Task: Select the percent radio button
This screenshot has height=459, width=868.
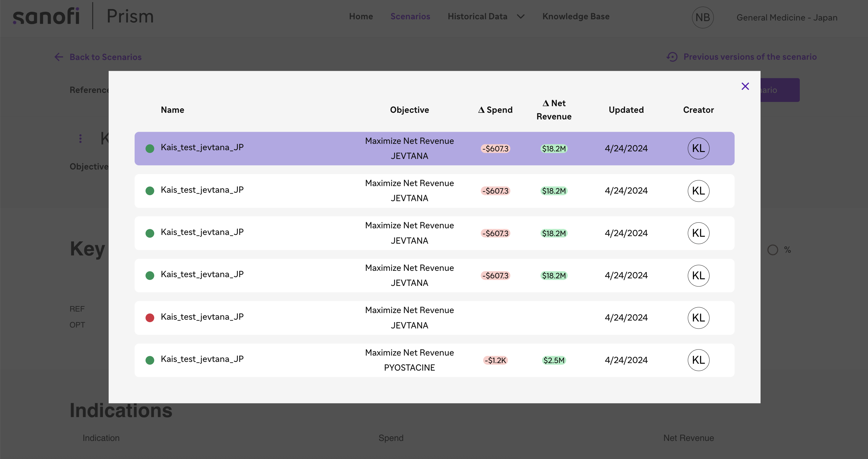Action: (772, 250)
